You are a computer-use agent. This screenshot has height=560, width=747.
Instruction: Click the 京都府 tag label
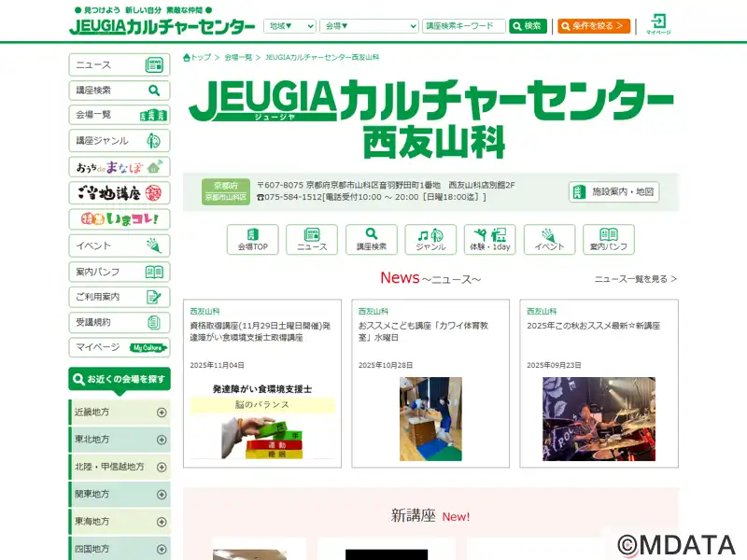(226, 185)
